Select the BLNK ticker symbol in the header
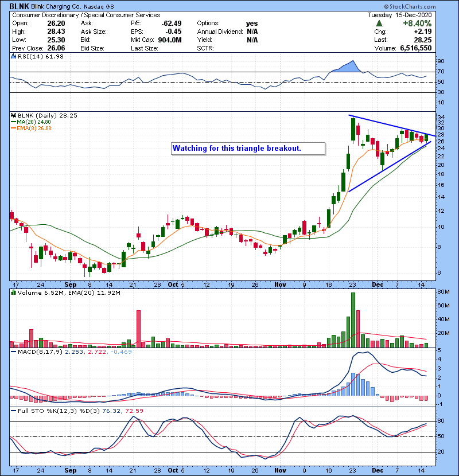 [20, 6]
